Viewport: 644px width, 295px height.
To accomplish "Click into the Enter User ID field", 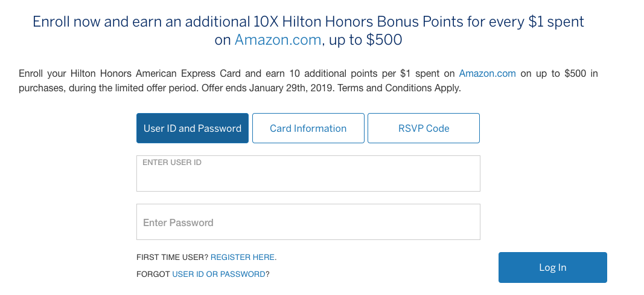I will (308, 178).
